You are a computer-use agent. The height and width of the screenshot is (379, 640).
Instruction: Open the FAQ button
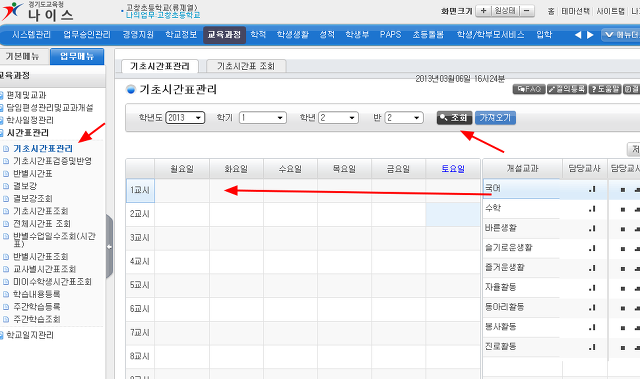pos(529,89)
